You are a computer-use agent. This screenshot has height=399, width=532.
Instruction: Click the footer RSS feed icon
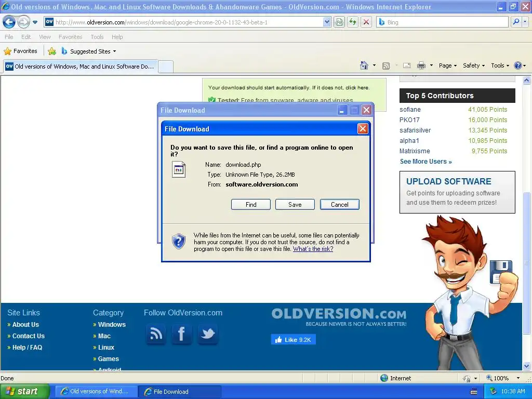[x=156, y=334]
